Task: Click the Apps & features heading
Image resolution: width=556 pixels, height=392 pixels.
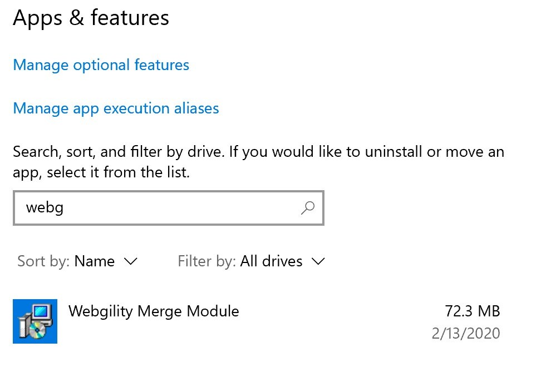Action: [x=91, y=18]
